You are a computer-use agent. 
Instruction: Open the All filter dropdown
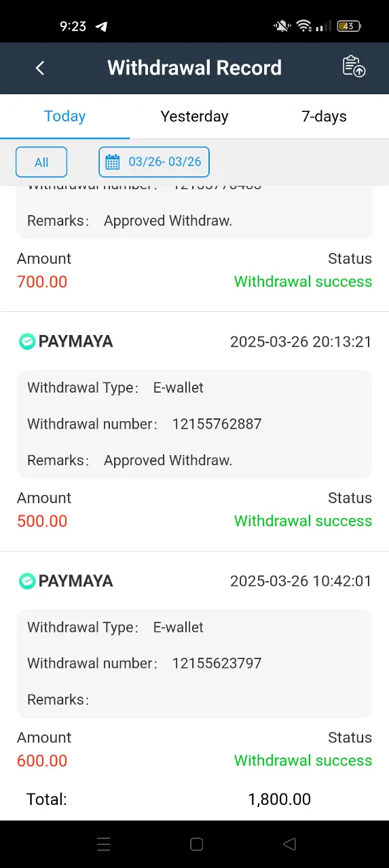pyautogui.click(x=41, y=162)
